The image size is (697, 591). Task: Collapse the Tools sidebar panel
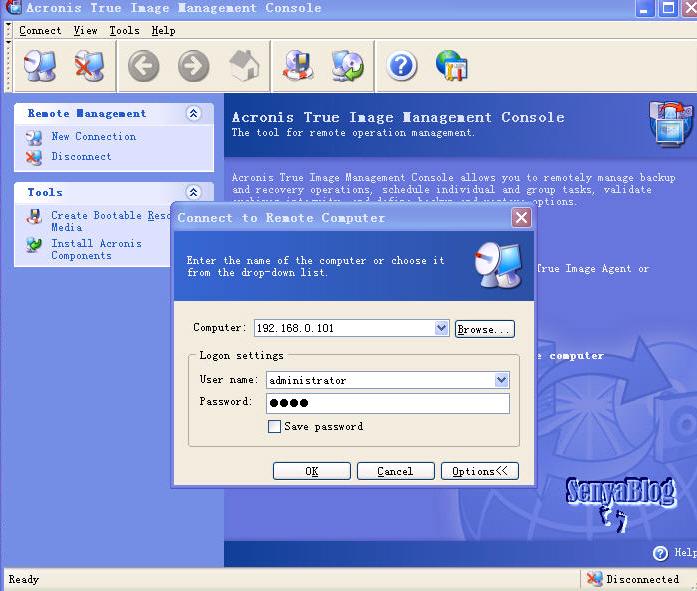pos(193,192)
